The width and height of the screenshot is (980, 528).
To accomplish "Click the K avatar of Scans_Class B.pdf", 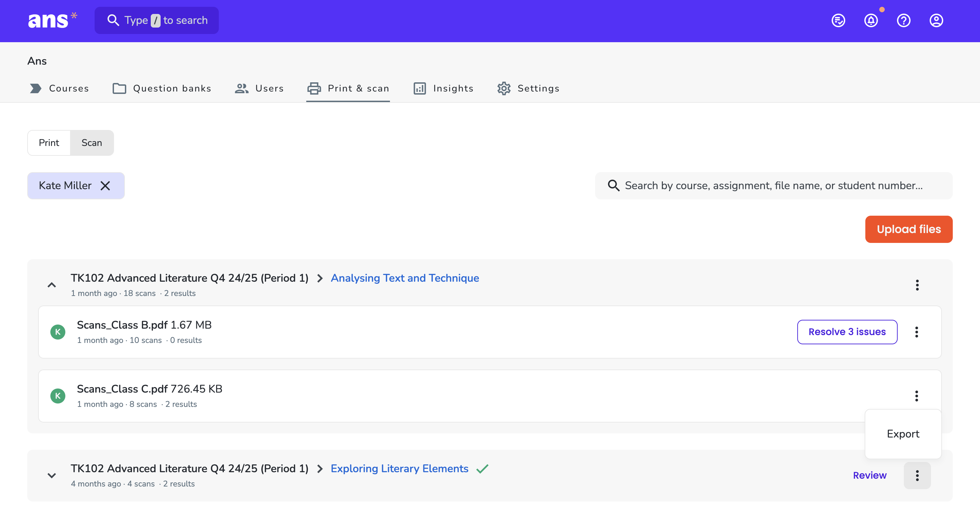I will click(58, 332).
